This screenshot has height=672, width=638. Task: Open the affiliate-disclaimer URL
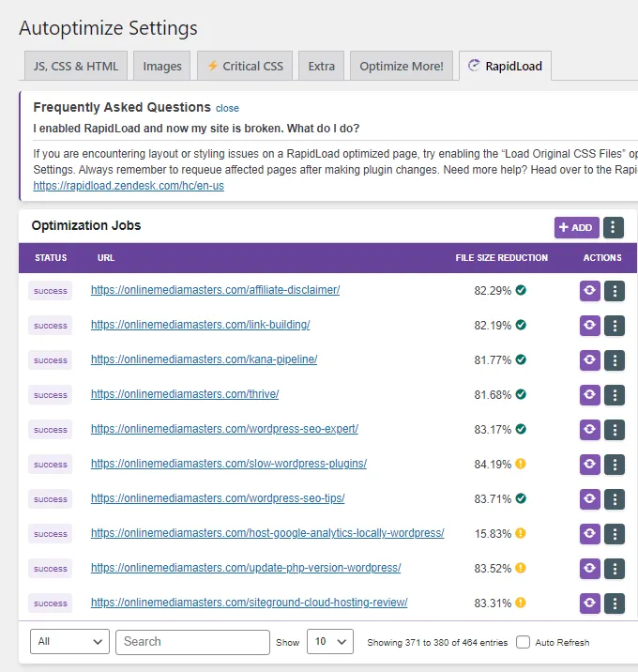pyautogui.click(x=215, y=290)
